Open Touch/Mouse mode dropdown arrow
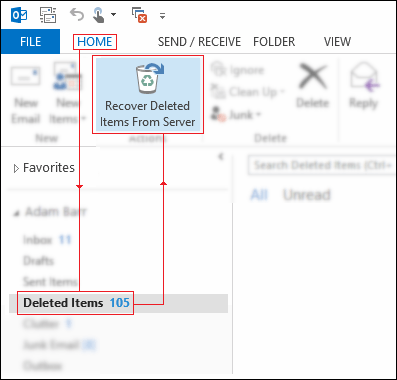The height and width of the screenshot is (380, 397). [113, 15]
